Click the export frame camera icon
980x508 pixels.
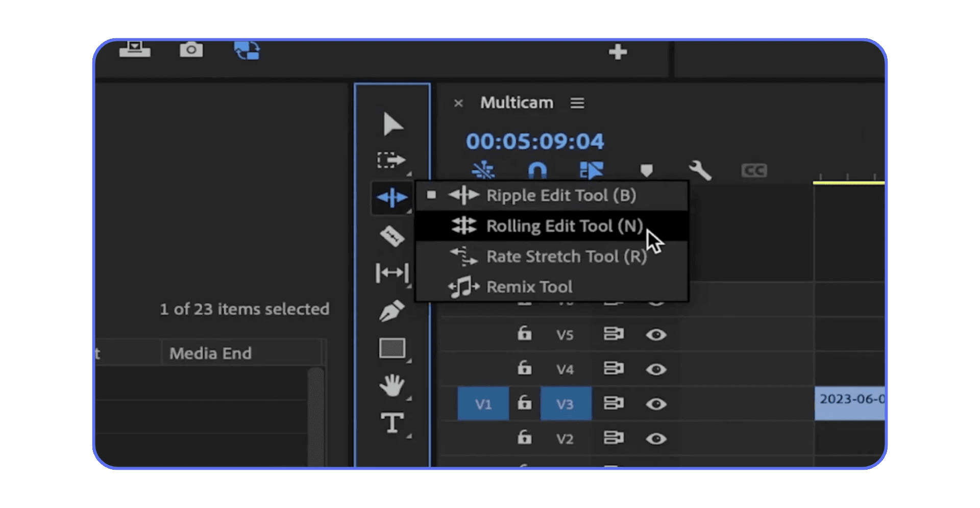tap(191, 49)
